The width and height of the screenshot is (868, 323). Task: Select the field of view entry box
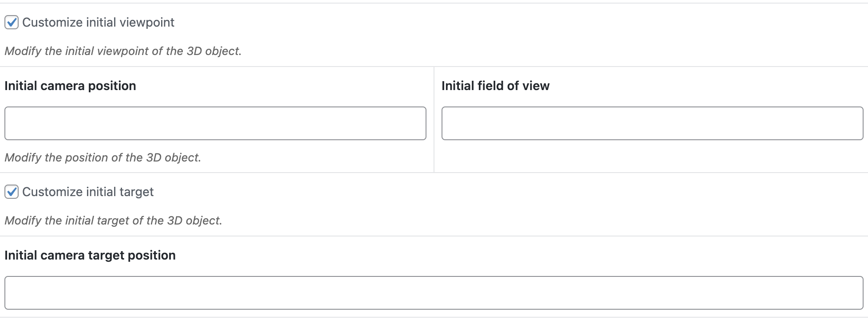pyautogui.click(x=652, y=123)
